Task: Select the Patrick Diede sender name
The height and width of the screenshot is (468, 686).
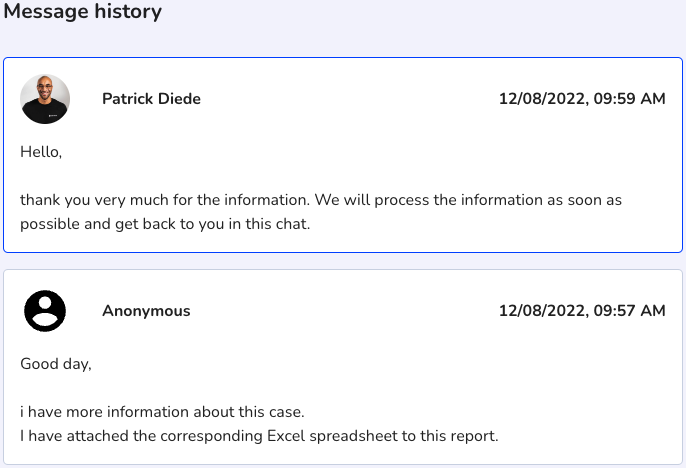Action: pyautogui.click(x=151, y=99)
